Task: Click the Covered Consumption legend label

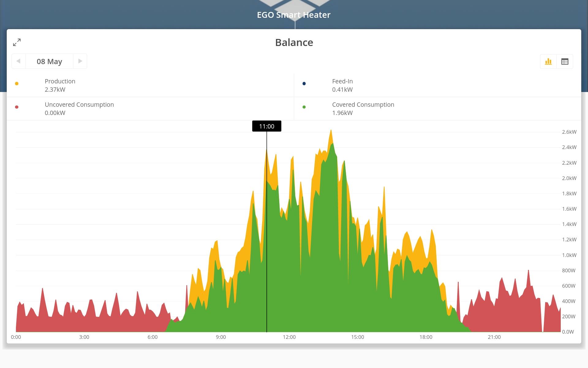Action: click(363, 105)
